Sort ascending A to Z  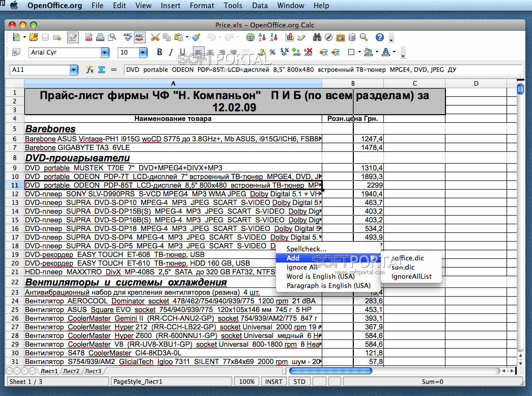pyautogui.click(x=262, y=37)
